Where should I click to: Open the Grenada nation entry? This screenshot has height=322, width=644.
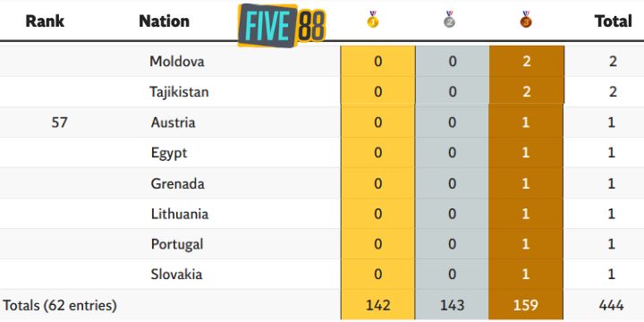tap(177, 183)
